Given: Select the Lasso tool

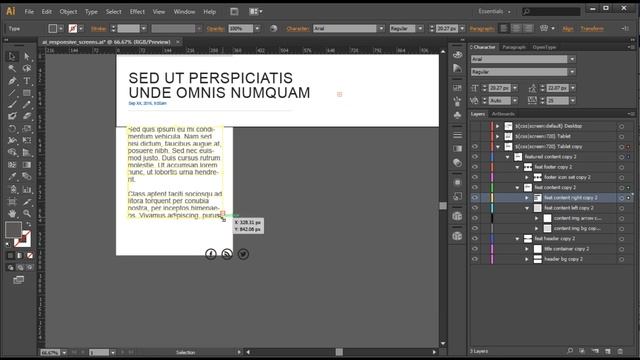Looking at the screenshot, I should pyautogui.click(x=27, y=69).
